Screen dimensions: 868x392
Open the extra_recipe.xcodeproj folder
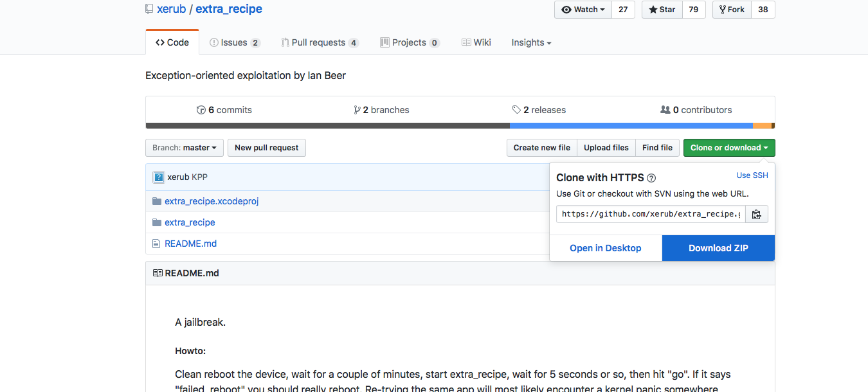pyautogui.click(x=211, y=201)
